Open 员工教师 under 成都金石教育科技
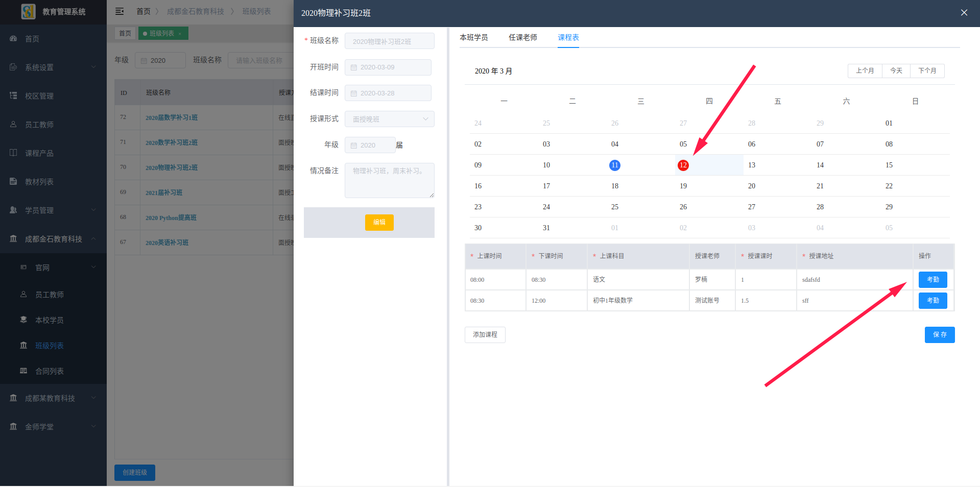 click(x=49, y=295)
